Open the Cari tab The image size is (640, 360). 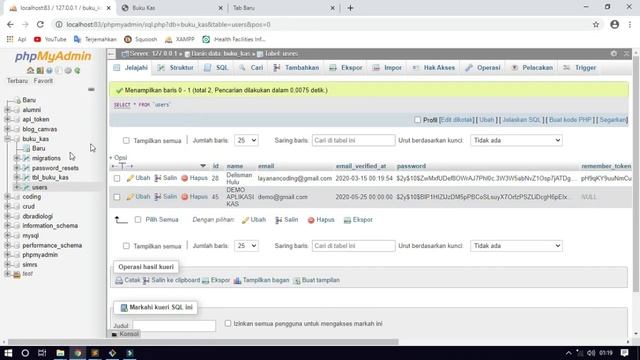pyautogui.click(x=251, y=68)
